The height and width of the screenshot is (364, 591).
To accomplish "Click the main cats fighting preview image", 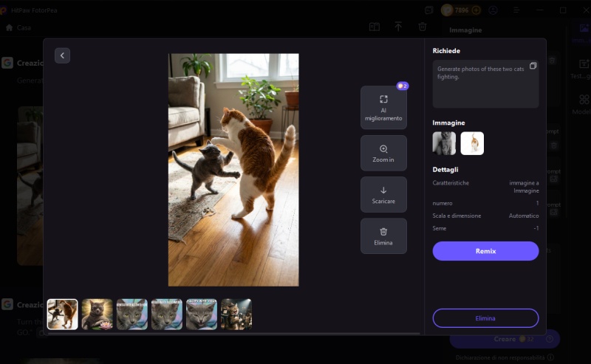I will pyautogui.click(x=233, y=169).
